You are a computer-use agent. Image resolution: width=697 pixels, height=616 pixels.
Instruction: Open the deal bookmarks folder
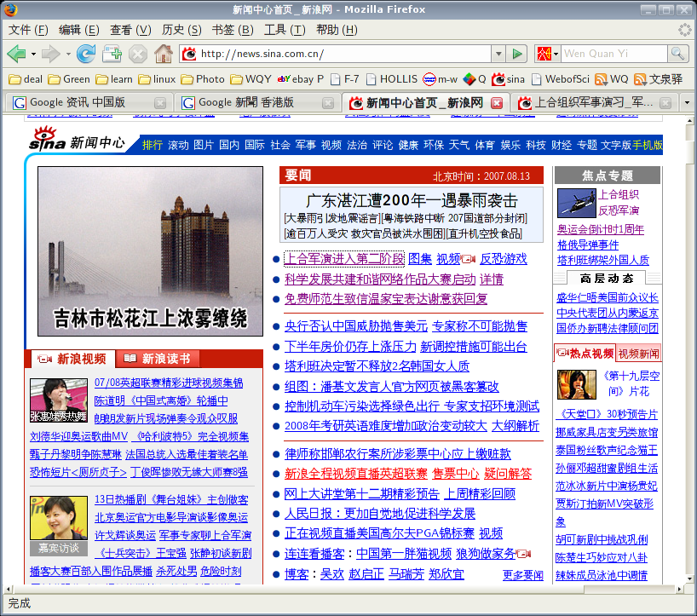click(26, 79)
